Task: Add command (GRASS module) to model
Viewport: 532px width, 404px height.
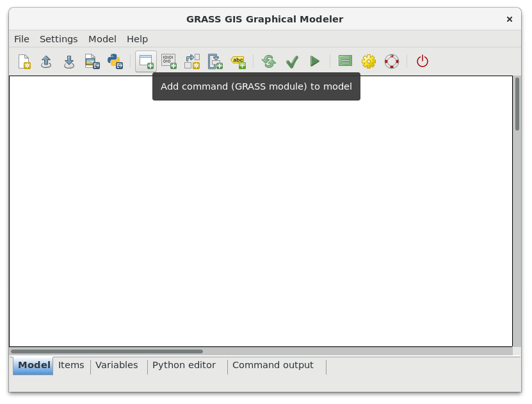Action: pos(146,61)
